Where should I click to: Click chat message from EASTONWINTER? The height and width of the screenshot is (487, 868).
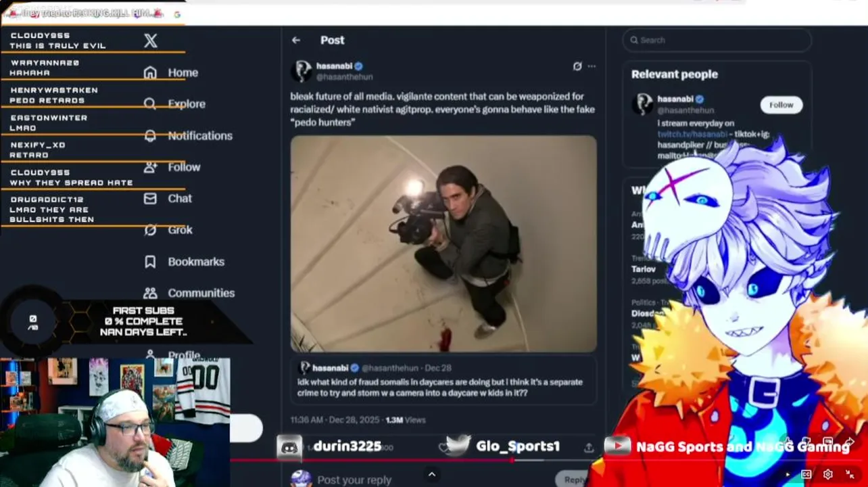coord(49,122)
